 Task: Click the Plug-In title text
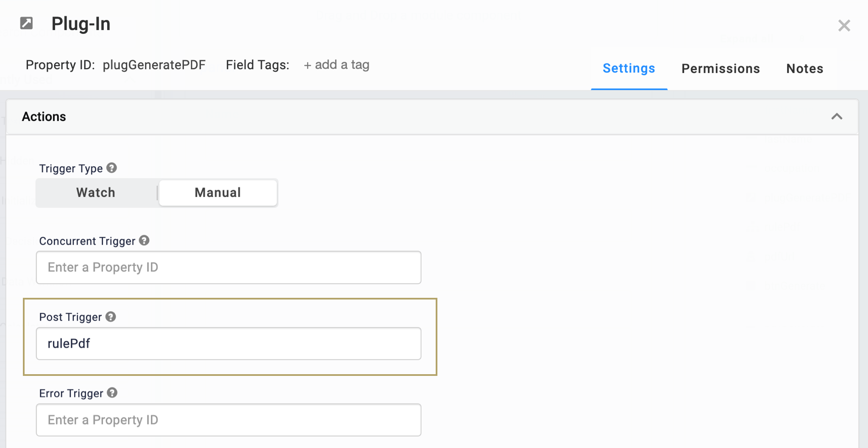(81, 24)
